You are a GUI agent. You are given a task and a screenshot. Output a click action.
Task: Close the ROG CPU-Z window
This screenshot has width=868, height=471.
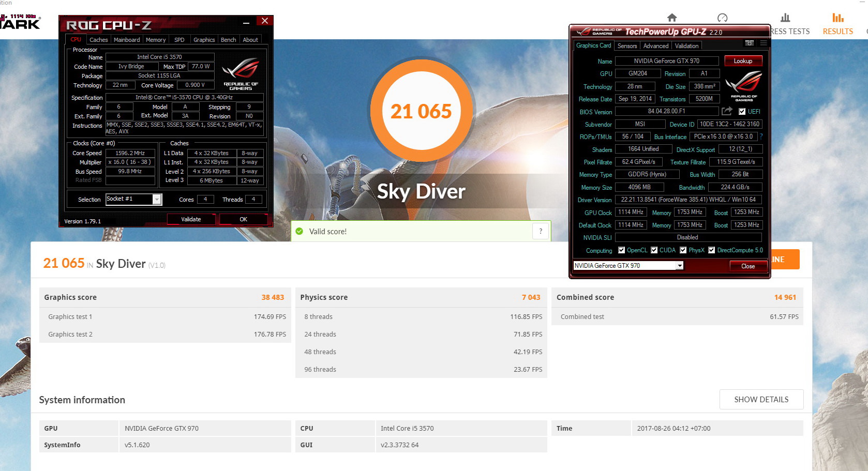point(265,21)
